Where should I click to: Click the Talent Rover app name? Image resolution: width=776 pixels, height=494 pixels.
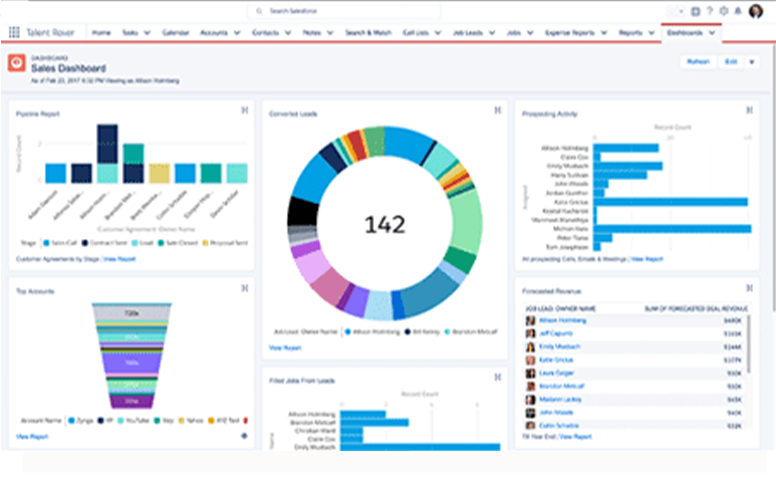pos(50,33)
